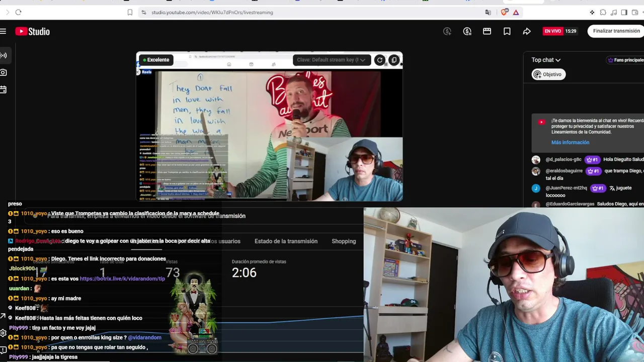Open the Más información link in chat

pos(570,142)
